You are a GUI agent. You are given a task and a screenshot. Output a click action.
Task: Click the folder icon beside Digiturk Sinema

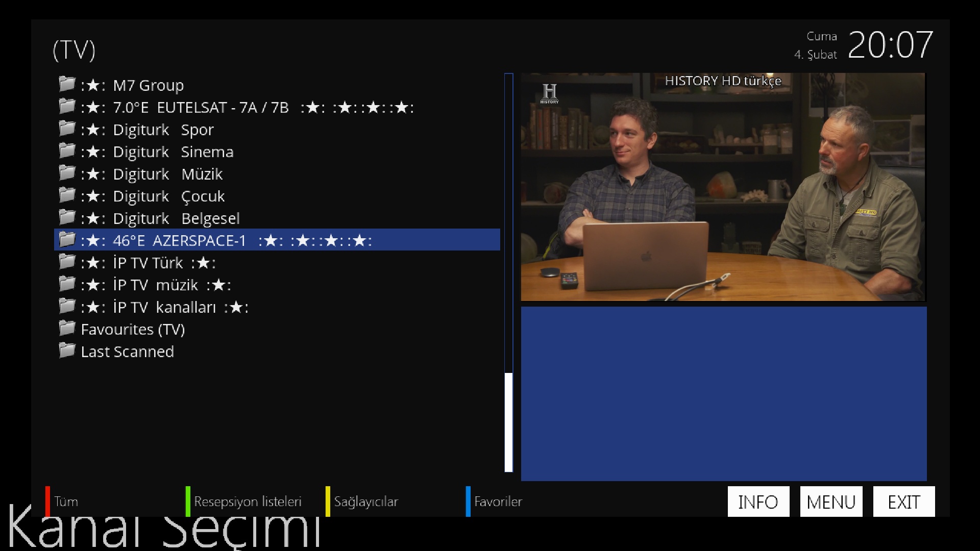point(67,151)
